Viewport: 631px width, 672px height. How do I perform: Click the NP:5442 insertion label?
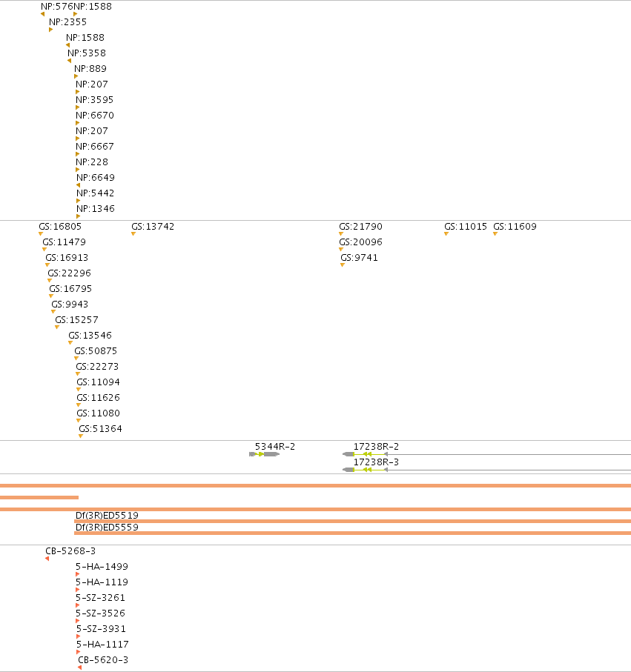pos(95,193)
